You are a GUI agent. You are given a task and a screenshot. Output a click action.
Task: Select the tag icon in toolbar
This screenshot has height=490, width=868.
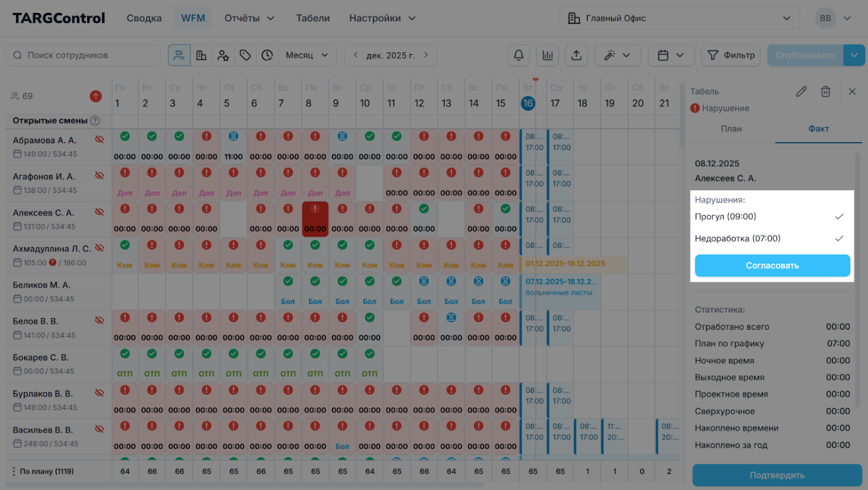245,55
